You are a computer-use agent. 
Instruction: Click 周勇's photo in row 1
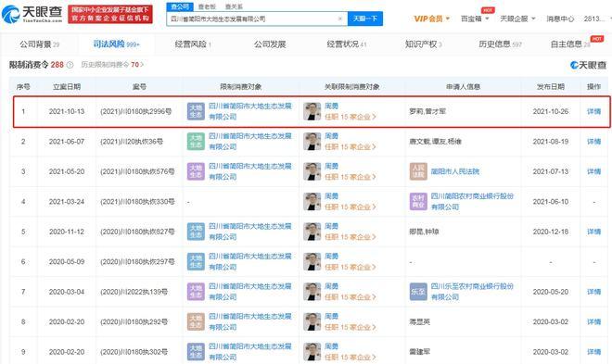click(x=312, y=111)
